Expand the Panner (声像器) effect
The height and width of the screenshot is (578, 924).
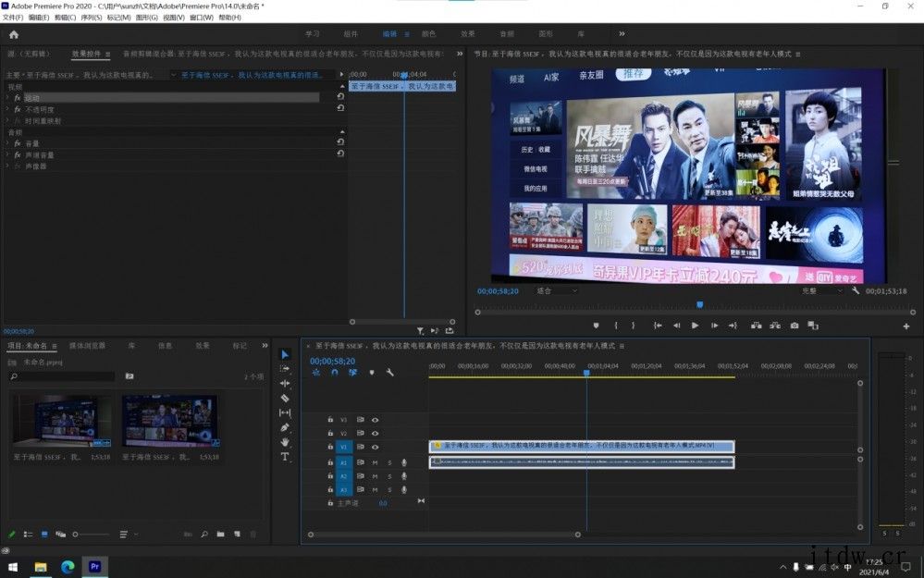click(8, 166)
